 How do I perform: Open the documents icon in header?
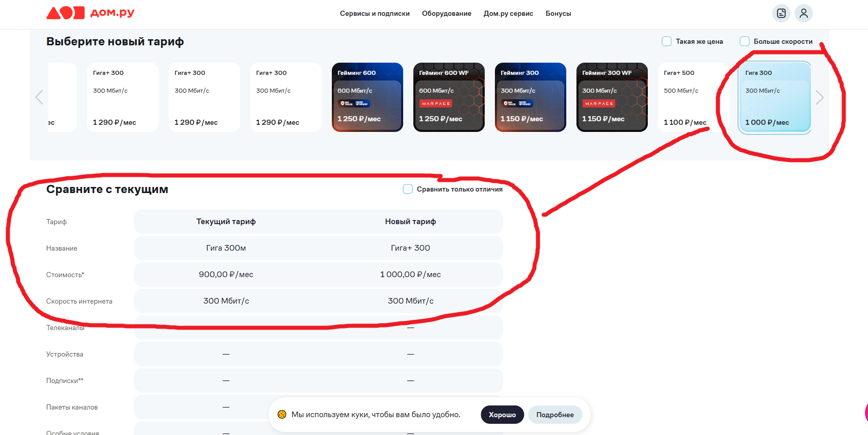coord(781,13)
